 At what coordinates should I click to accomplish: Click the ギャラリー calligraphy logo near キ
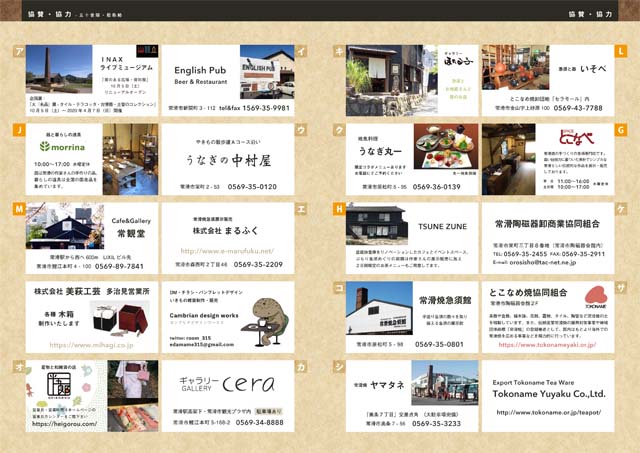point(459,60)
